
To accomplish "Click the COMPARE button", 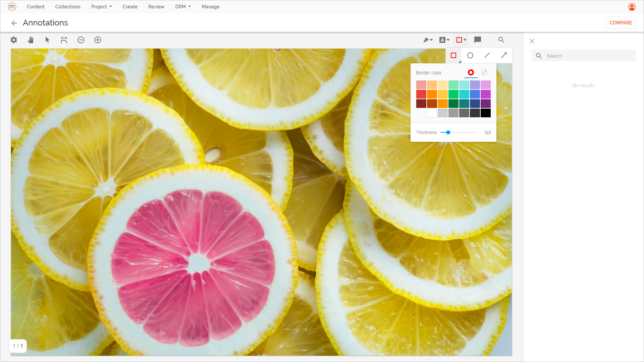I will [x=621, y=23].
